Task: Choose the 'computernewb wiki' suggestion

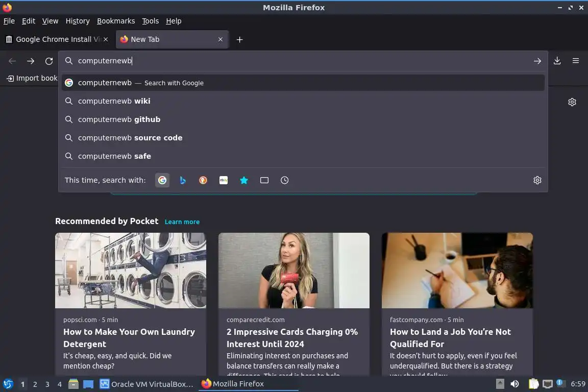Action: [303, 101]
